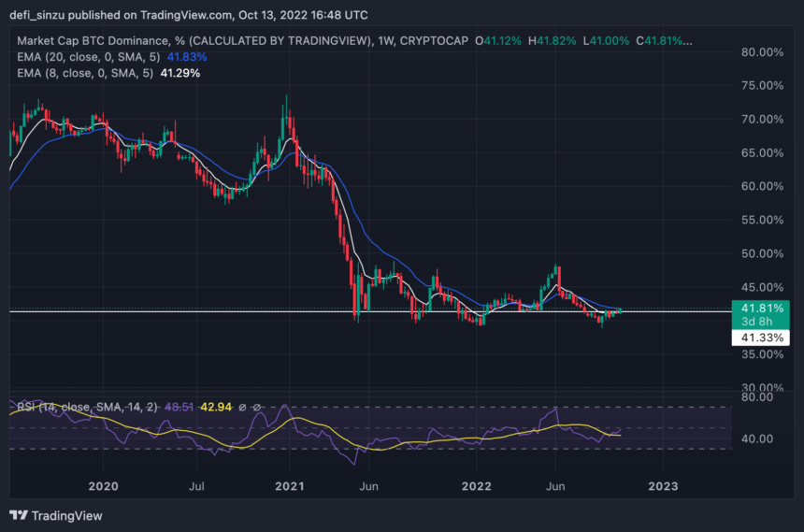Image resolution: width=804 pixels, height=532 pixels.
Task: Click the 60.00% price scale label
Action: [764, 186]
